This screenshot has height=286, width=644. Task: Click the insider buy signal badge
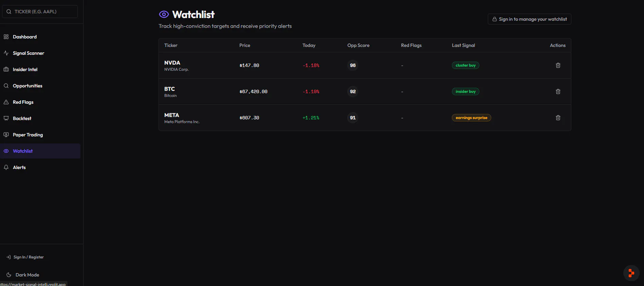click(x=465, y=91)
